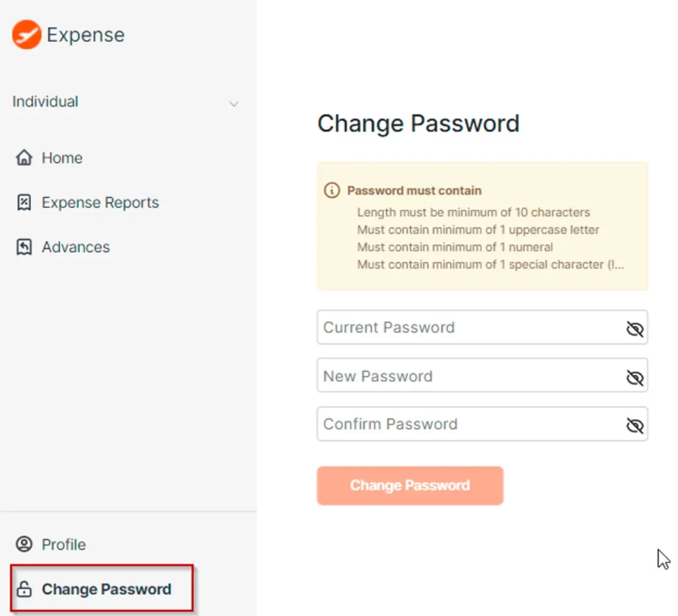This screenshot has height=616, width=678.
Task: Click the Expense Reports receipt icon
Action: click(24, 202)
